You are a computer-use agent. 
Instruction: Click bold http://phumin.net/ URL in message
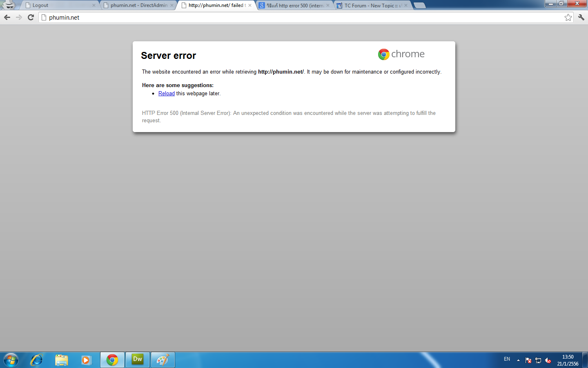tap(281, 72)
